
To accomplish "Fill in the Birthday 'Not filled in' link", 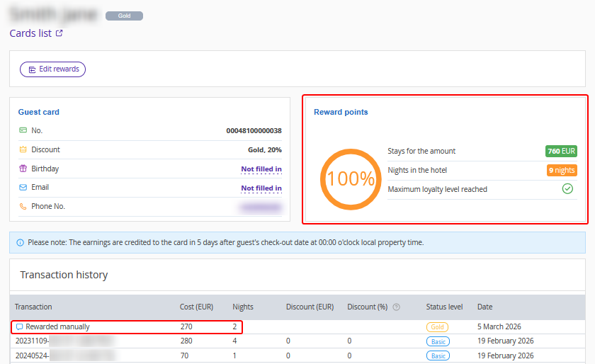I will coord(261,169).
